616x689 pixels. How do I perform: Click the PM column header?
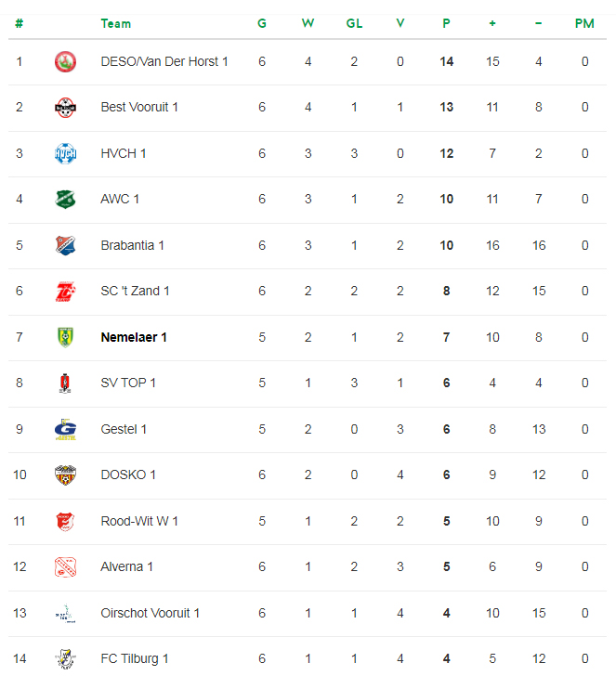[x=584, y=24]
